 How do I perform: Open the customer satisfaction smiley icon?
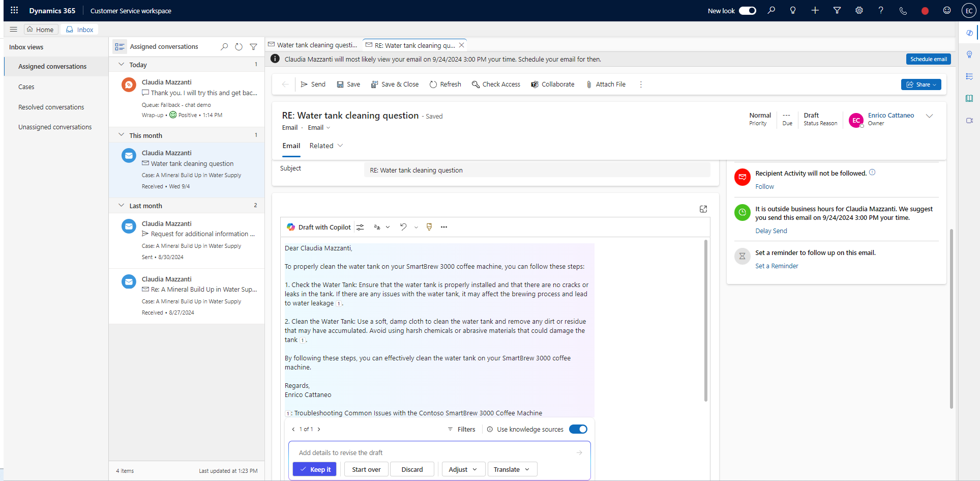[947, 10]
